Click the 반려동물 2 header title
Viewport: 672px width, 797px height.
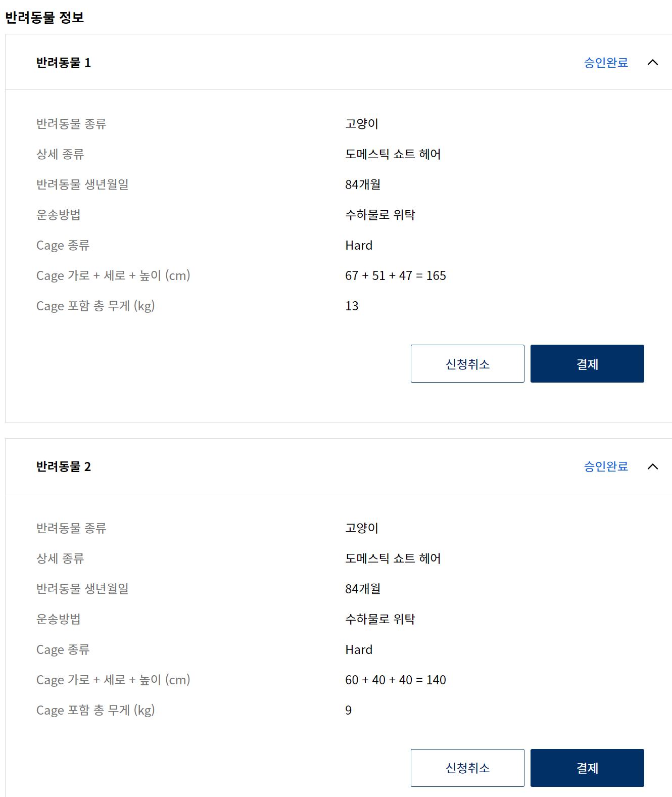tap(64, 466)
